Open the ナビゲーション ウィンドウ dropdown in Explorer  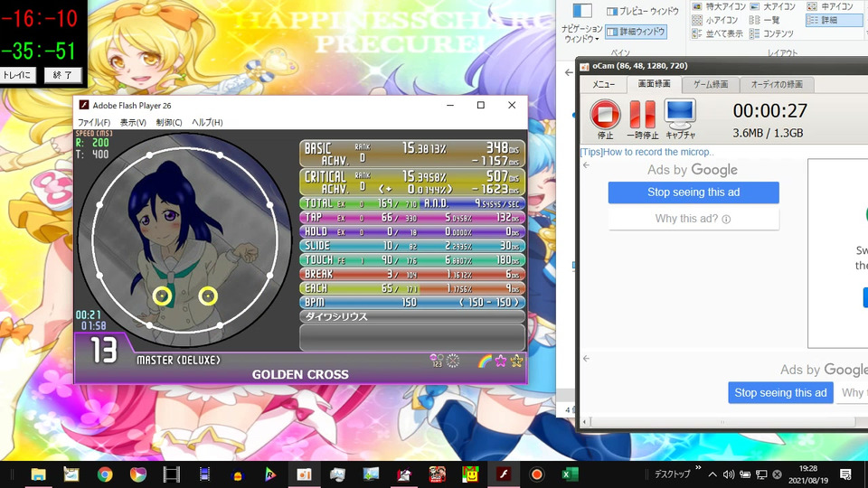pyautogui.click(x=581, y=33)
